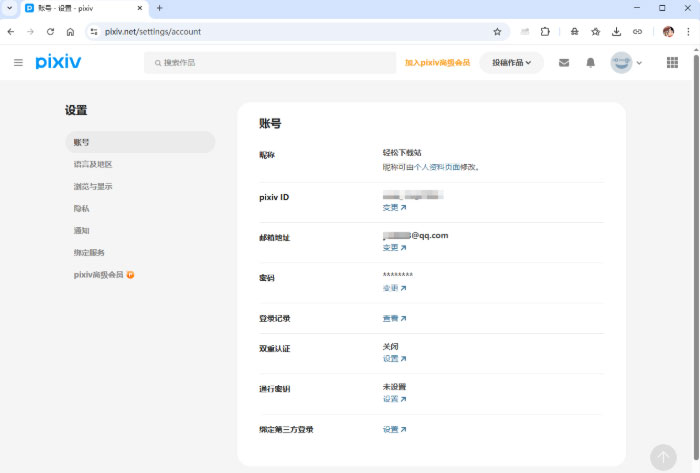Select 浏览与显示 in the settings sidebar

(x=93, y=186)
